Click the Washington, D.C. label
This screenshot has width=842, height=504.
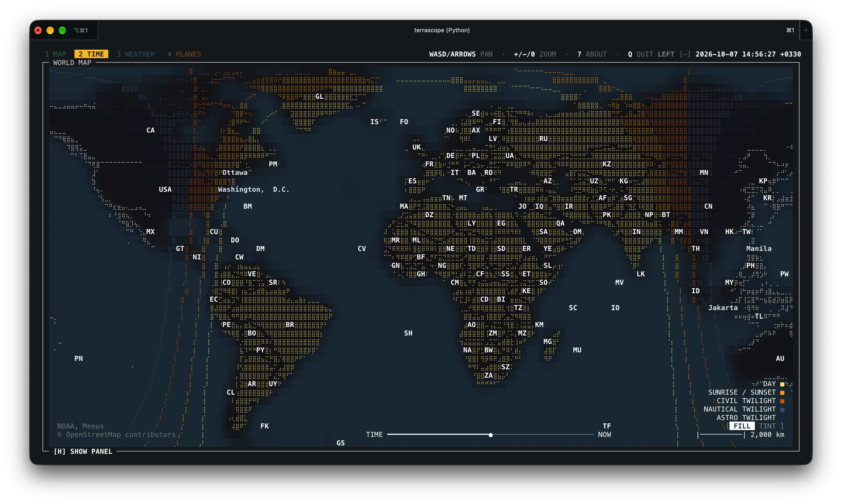pyautogui.click(x=254, y=189)
